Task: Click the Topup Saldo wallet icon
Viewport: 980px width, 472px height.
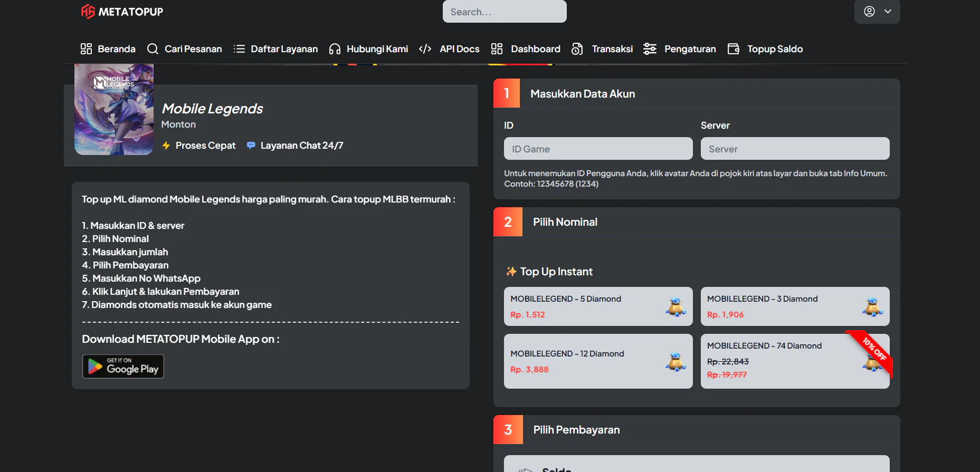Action: (x=734, y=49)
